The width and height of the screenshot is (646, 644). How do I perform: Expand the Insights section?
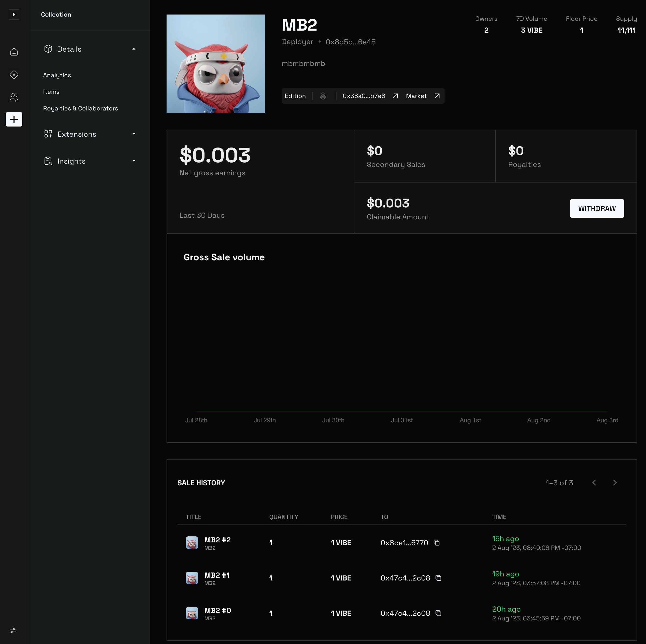[x=134, y=161]
